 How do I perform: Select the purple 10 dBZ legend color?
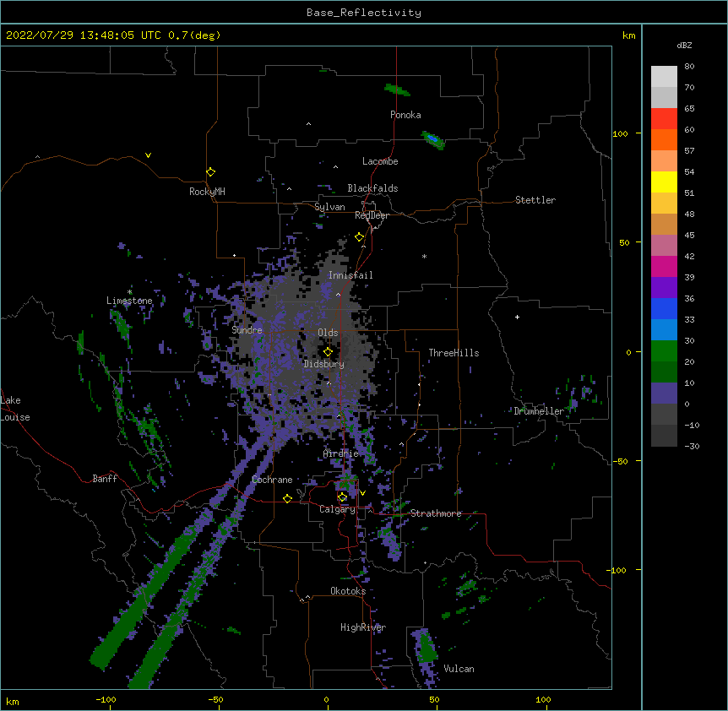pyautogui.click(x=664, y=393)
